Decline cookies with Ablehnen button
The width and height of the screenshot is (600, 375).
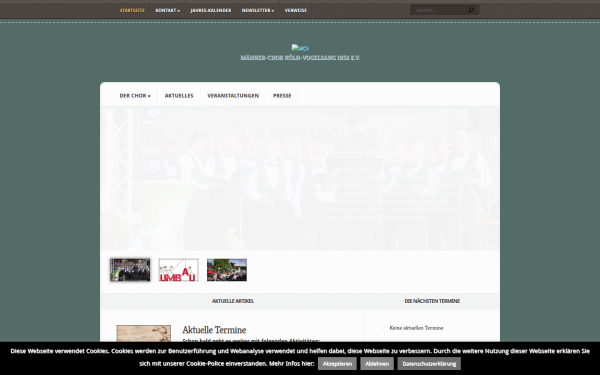(x=377, y=364)
